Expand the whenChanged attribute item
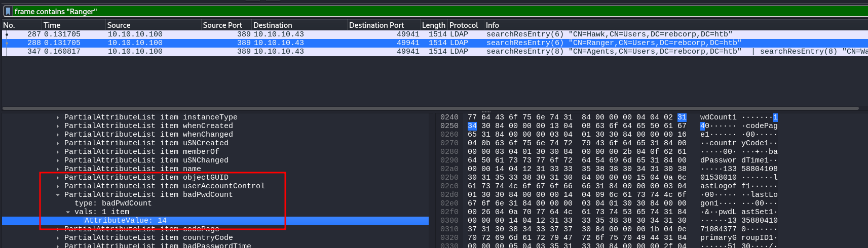Image resolution: width=868 pixels, height=248 pixels. (x=58, y=135)
